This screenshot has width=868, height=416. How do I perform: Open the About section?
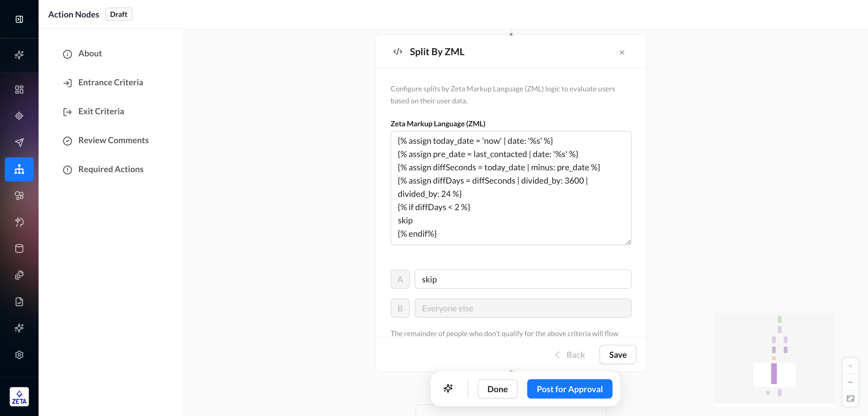pyautogui.click(x=90, y=54)
